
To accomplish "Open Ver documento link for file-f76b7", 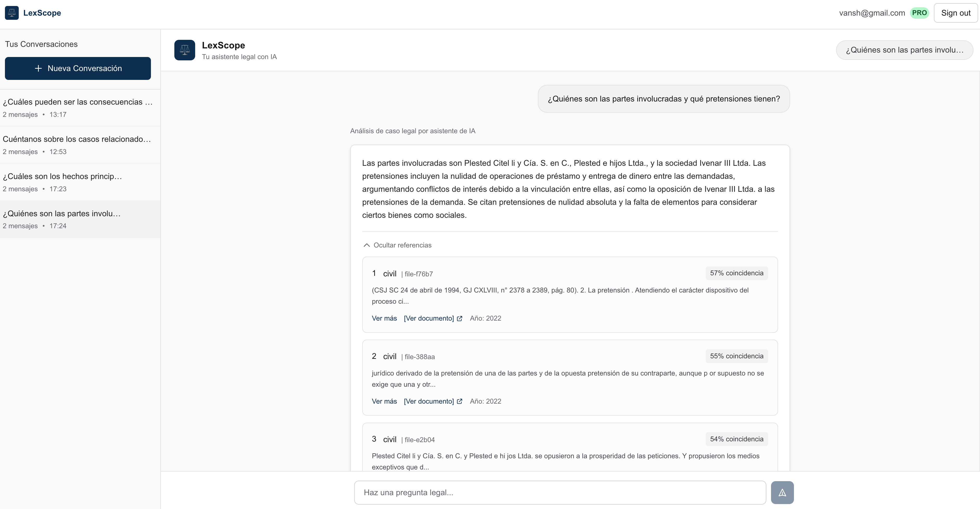I will (429, 319).
